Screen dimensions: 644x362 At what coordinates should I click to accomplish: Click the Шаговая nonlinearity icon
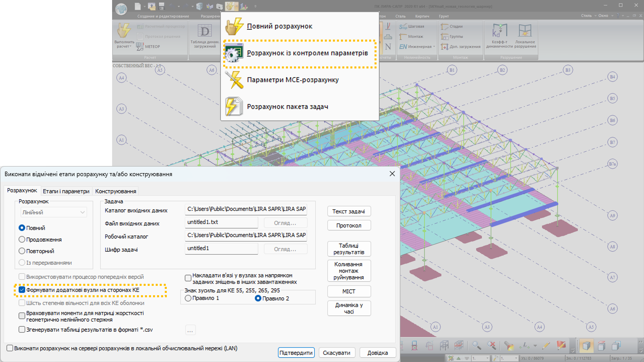pyautogui.click(x=403, y=27)
